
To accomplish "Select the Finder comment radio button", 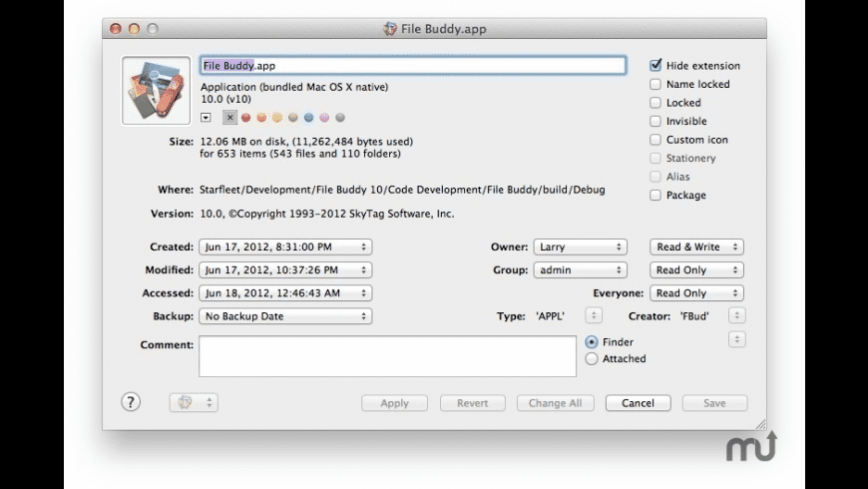I will (x=592, y=342).
